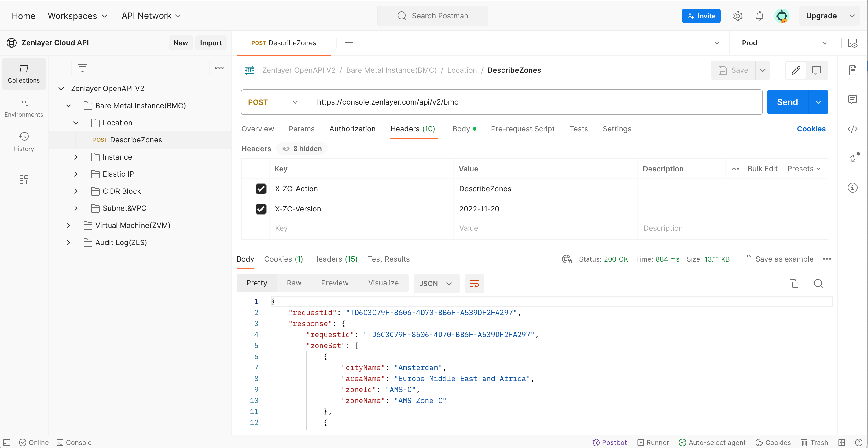Image resolution: width=868 pixels, height=448 pixels.
Task: Open the JSON format dropdown
Action: [436, 284]
